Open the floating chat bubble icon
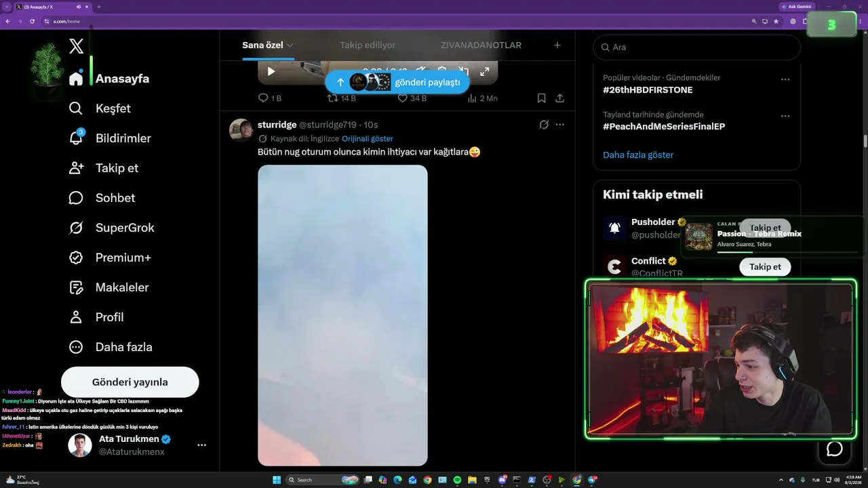 click(x=835, y=449)
